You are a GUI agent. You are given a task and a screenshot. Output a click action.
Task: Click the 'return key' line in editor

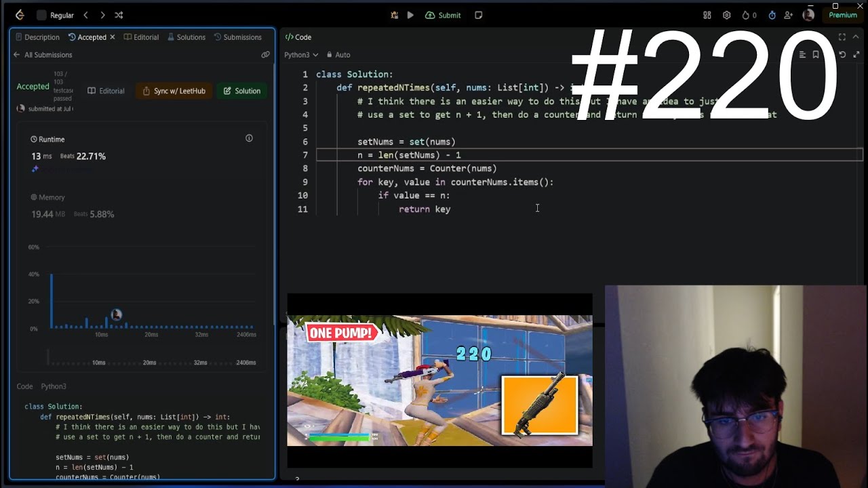(x=425, y=209)
